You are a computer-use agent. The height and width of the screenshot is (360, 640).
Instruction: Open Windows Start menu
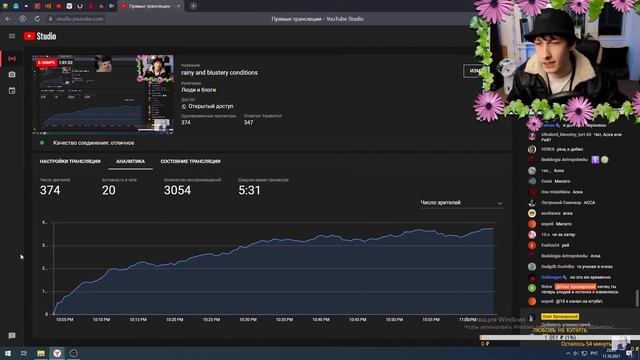click(7, 353)
